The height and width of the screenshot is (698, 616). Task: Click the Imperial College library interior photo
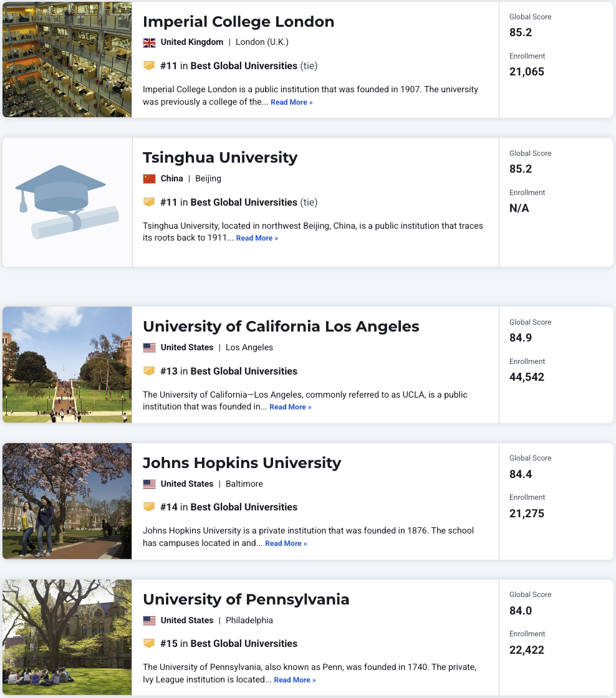[x=67, y=60]
